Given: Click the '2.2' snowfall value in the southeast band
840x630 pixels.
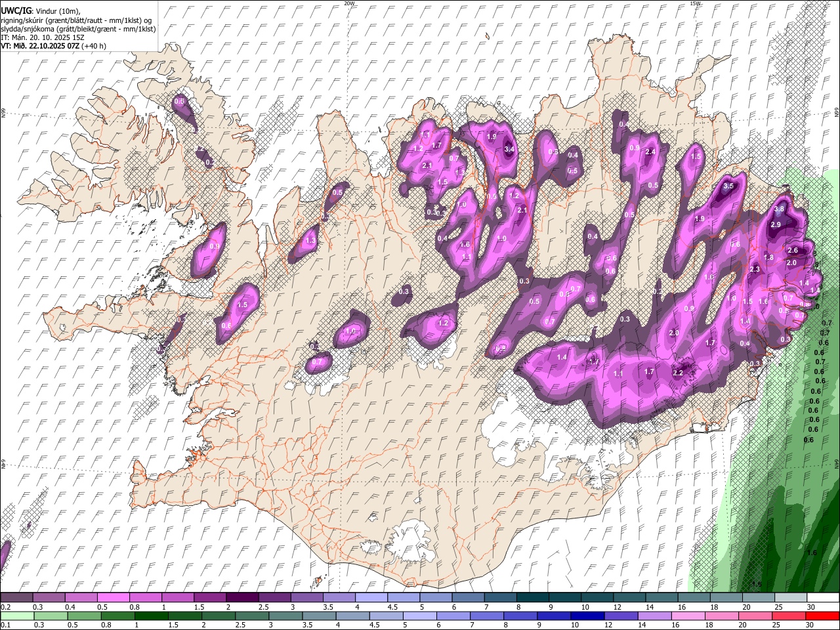Looking at the screenshot, I should tap(678, 373).
